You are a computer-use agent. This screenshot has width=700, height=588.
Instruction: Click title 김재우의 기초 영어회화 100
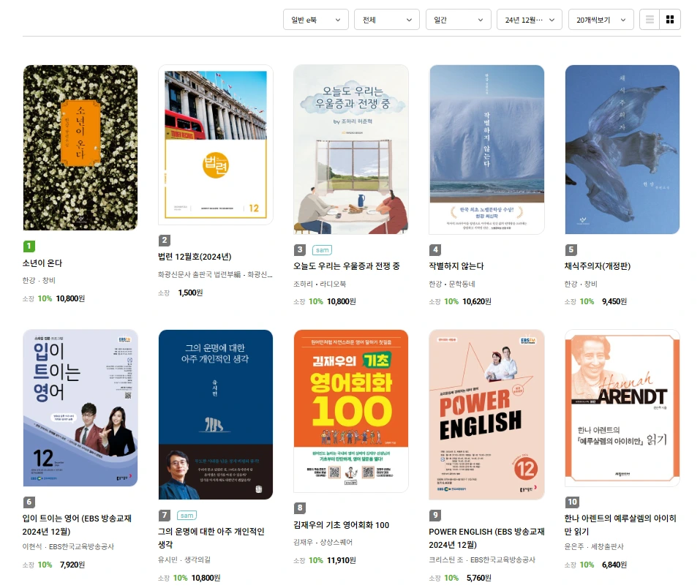[341, 525]
